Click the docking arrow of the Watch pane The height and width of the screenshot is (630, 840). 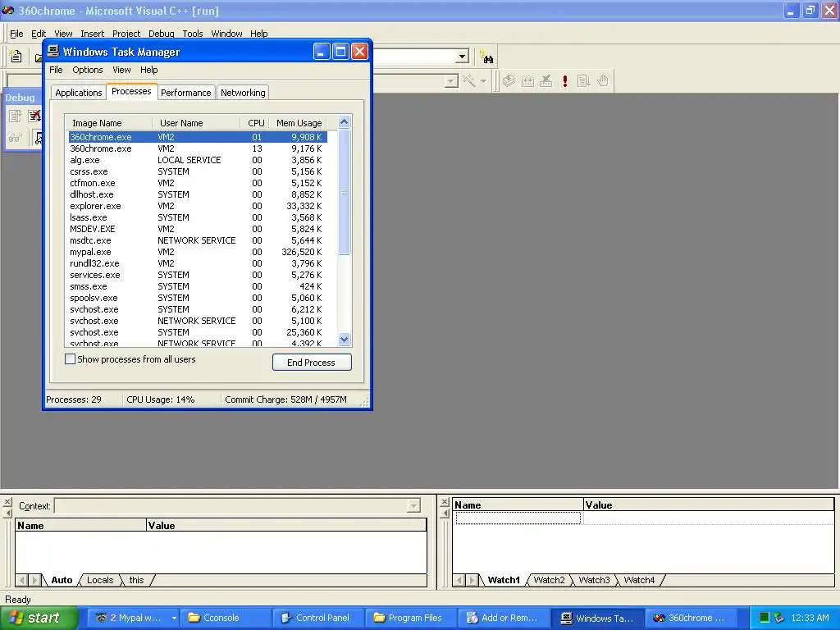tap(444, 513)
